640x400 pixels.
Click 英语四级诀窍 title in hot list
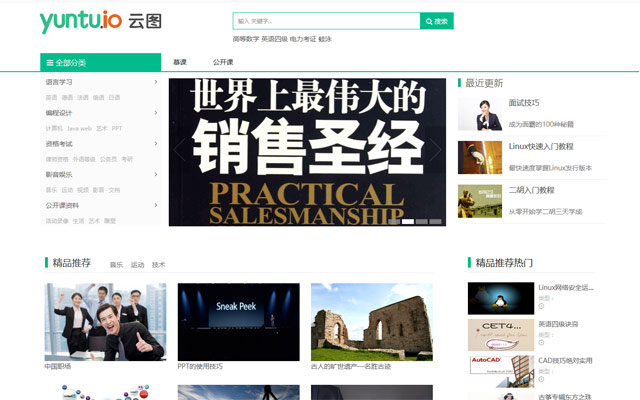(x=558, y=324)
